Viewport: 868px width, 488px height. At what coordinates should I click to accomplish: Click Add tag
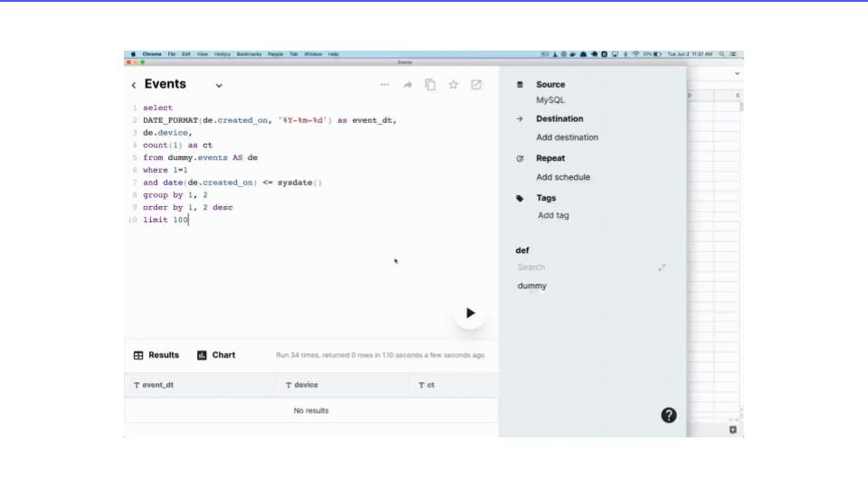click(553, 215)
